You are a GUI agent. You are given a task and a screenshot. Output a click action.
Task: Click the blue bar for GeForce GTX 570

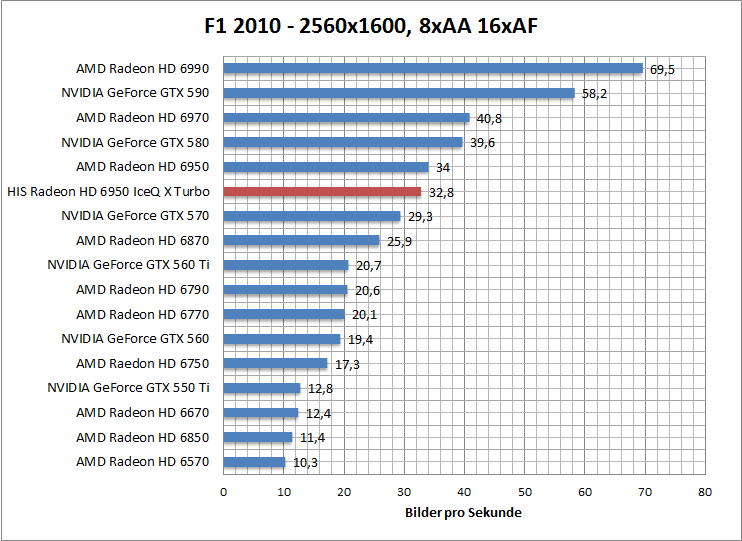pos(312,216)
